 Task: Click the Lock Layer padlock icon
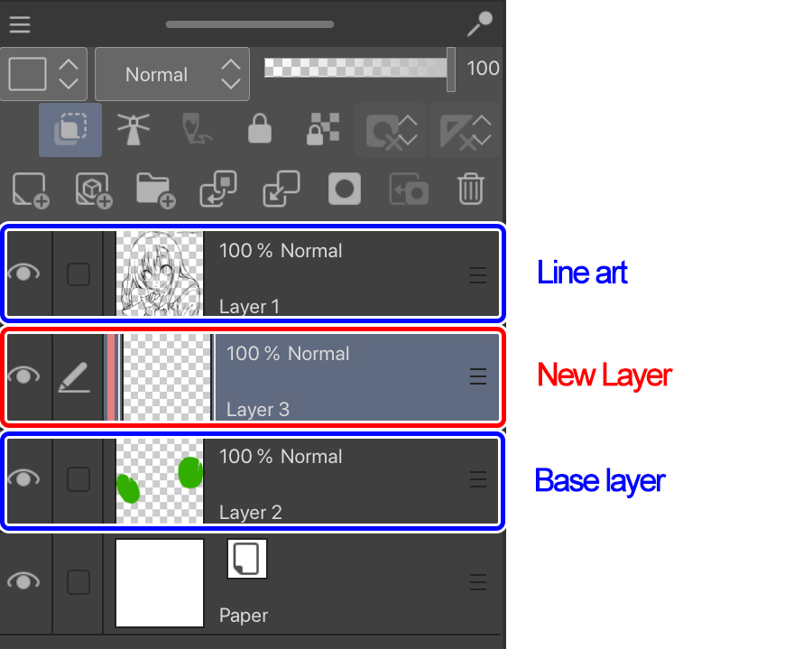260,128
